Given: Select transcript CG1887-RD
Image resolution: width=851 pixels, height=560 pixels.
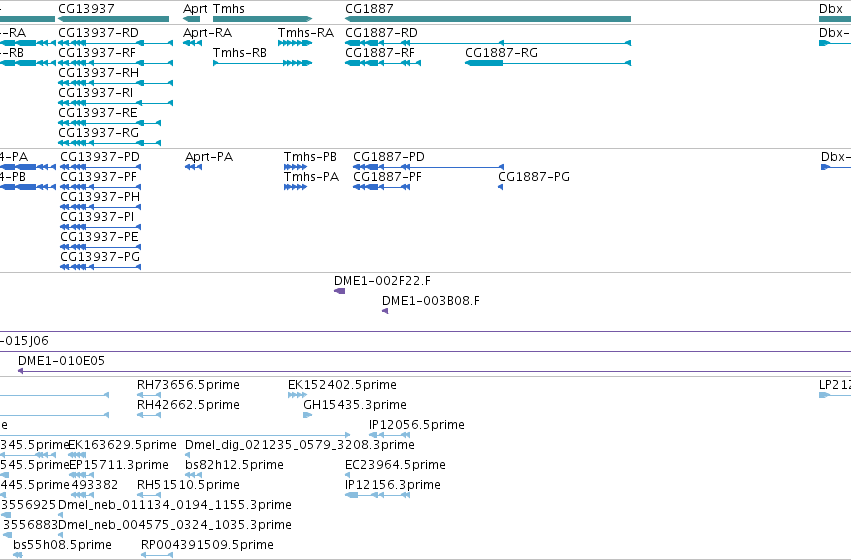Looking at the screenshot, I should (488, 43).
